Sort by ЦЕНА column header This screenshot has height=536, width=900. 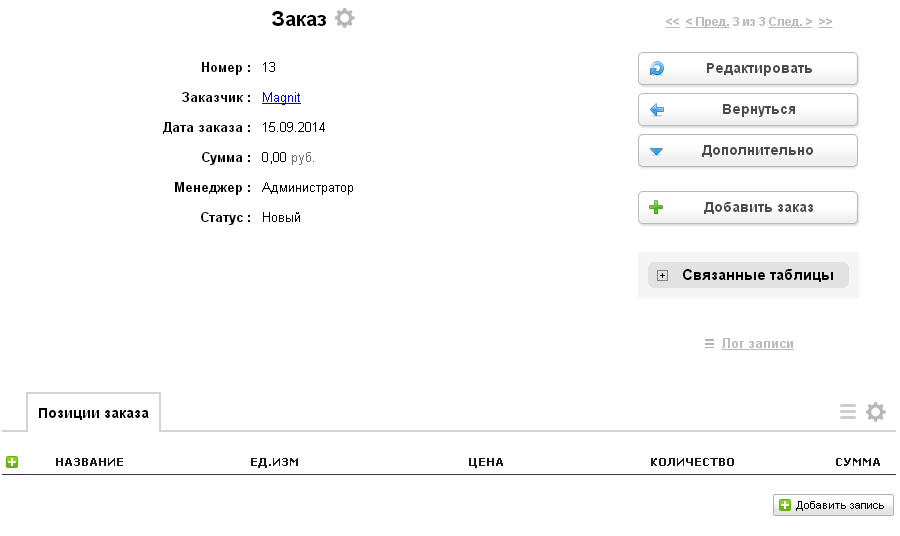(x=485, y=462)
